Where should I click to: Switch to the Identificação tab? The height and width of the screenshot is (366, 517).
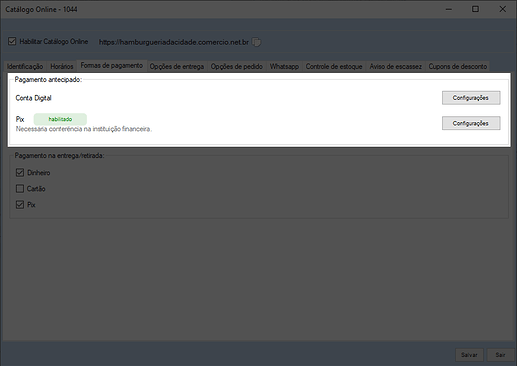pyautogui.click(x=25, y=66)
